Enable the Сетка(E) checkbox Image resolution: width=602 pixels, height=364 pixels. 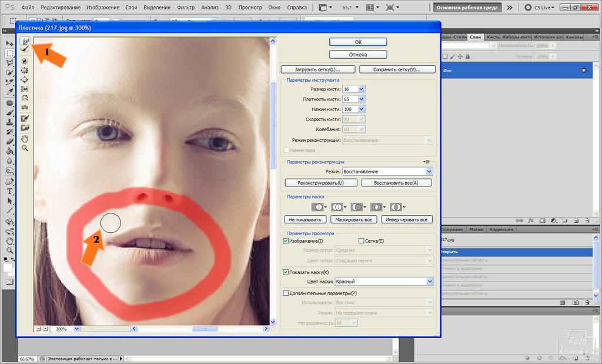coord(361,241)
